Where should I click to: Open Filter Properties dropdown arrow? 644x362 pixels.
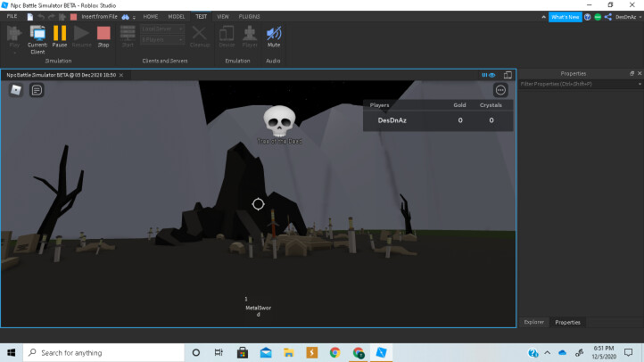coord(638,84)
